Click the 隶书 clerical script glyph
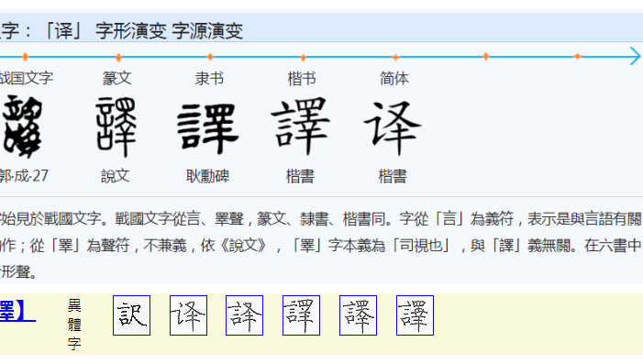 click(x=208, y=128)
